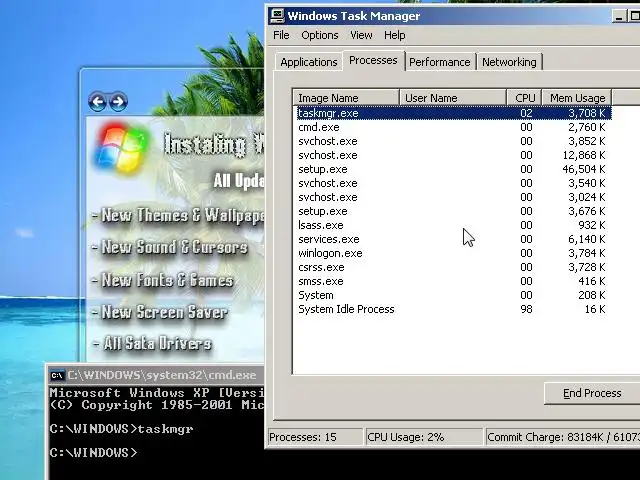The width and height of the screenshot is (640, 480).
Task: Click 'All Sata Drivers' text in setup
Action: tap(152, 344)
